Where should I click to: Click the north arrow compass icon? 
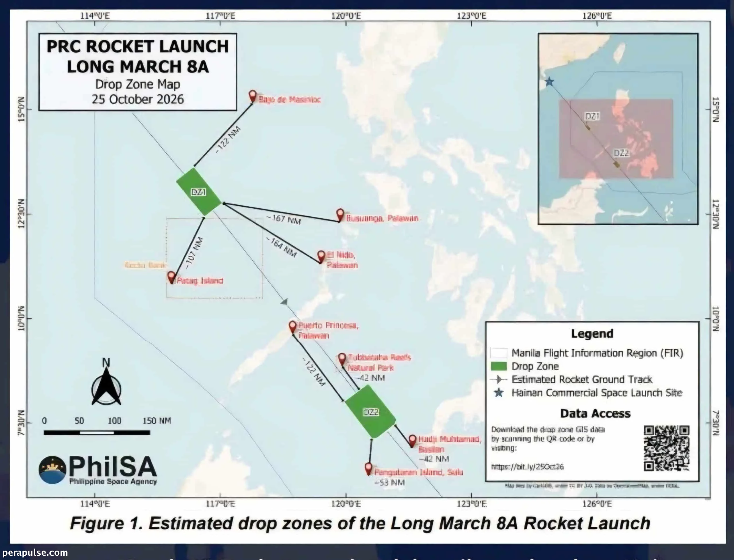click(x=106, y=382)
